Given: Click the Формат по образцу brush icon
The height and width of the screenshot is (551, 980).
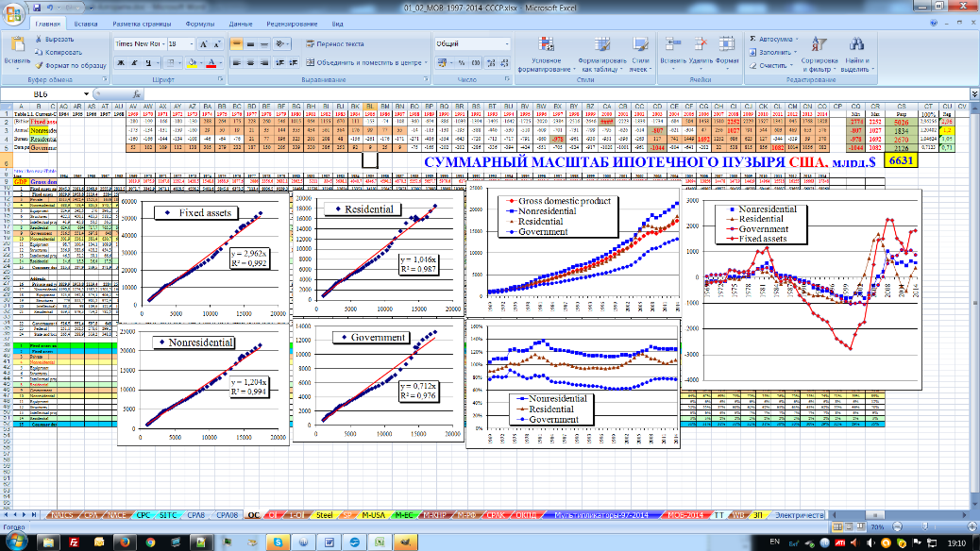Looking at the screenshot, I should click(x=38, y=65).
